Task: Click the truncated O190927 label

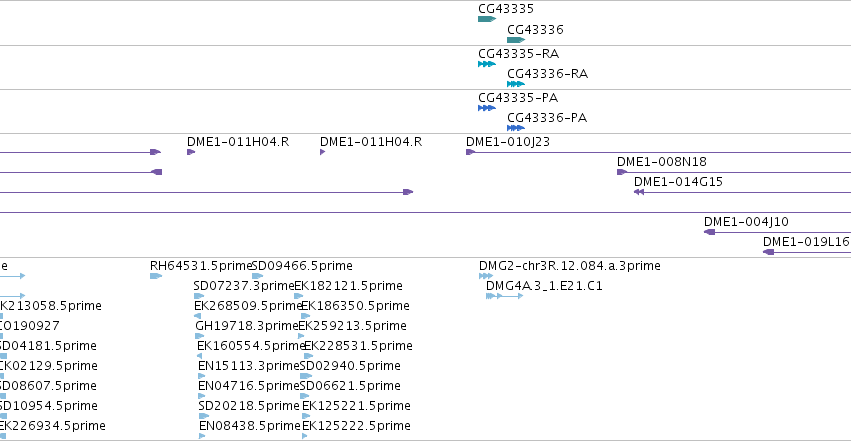Action: (30, 325)
